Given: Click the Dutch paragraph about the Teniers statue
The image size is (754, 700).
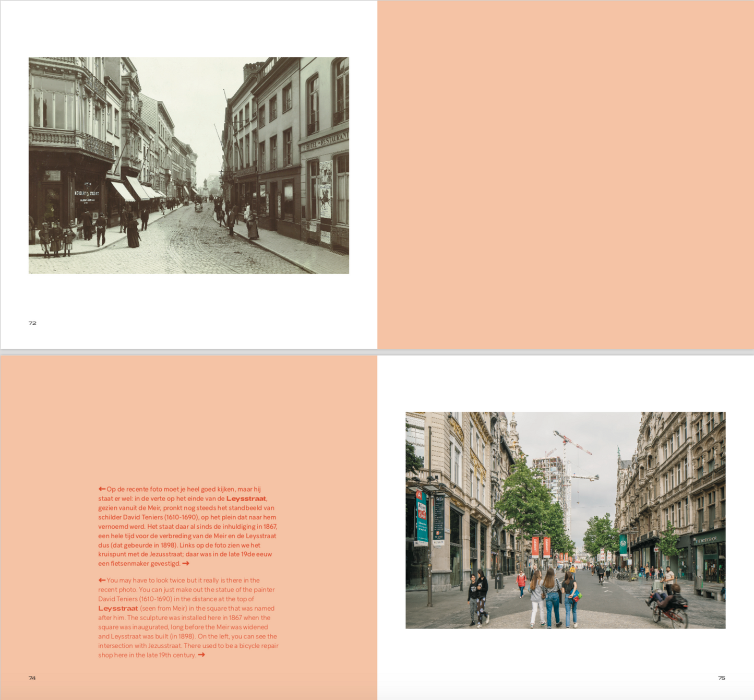Looking at the screenshot, I should 188,526.
